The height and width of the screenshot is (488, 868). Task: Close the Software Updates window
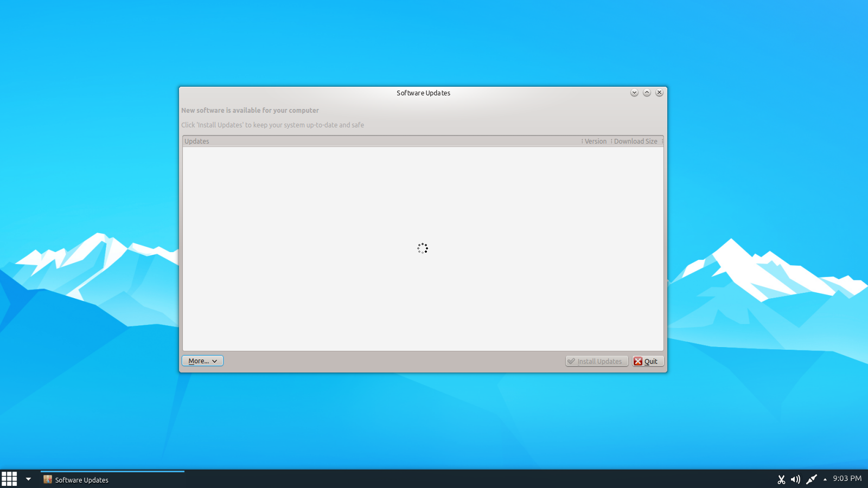[x=659, y=93]
